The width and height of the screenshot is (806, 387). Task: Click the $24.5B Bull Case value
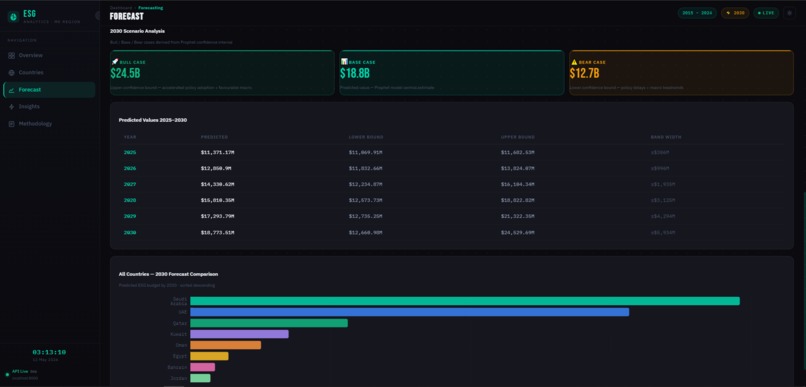[125, 73]
